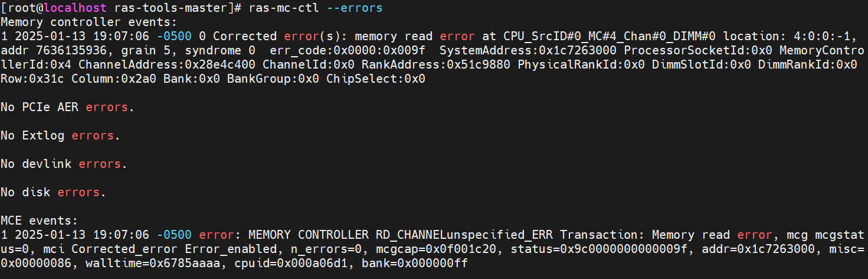The image size is (868, 279).
Task: Click the No Extlog errors line
Action: pos(60,135)
